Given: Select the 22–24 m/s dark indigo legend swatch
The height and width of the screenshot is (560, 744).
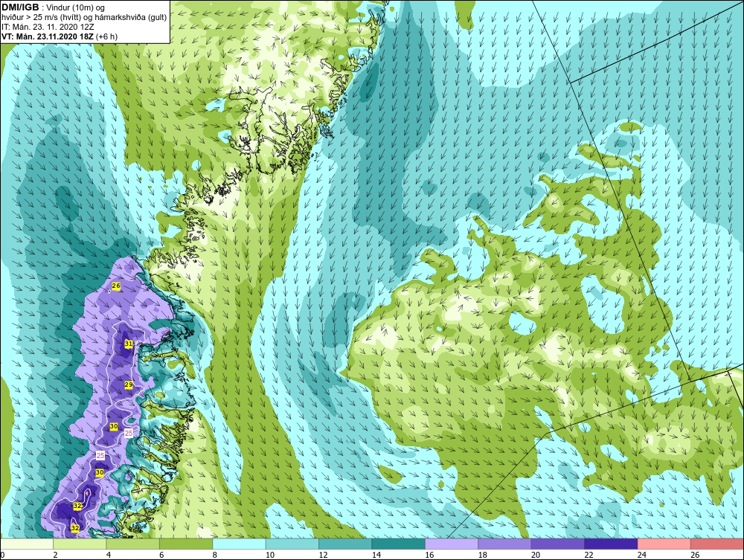Looking at the screenshot, I should [612, 544].
